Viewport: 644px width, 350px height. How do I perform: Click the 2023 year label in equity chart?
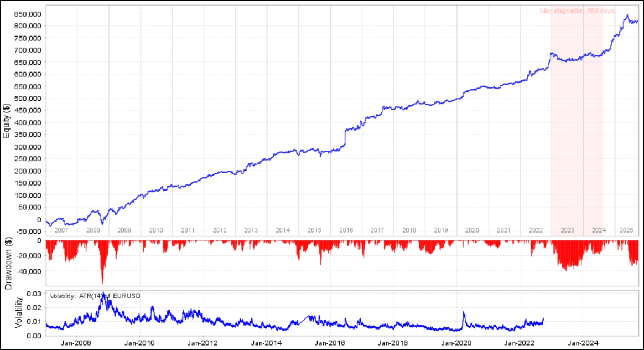click(568, 230)
